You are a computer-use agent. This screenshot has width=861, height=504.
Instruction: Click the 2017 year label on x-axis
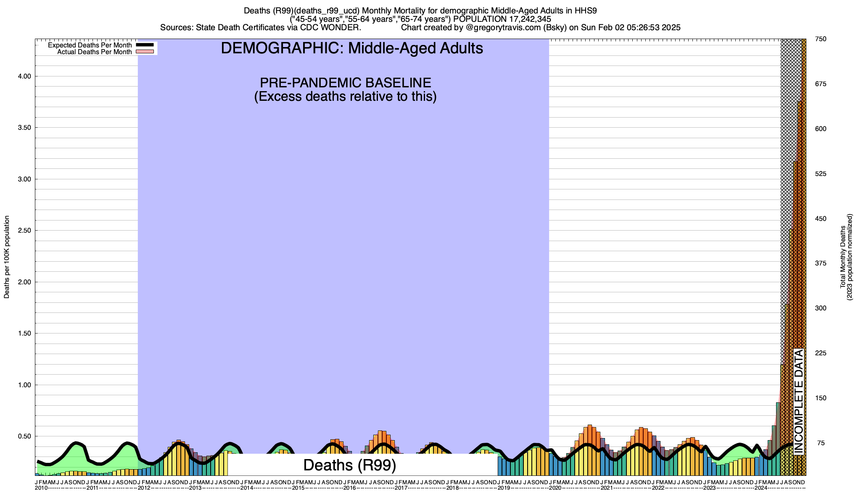pos(401,488)
